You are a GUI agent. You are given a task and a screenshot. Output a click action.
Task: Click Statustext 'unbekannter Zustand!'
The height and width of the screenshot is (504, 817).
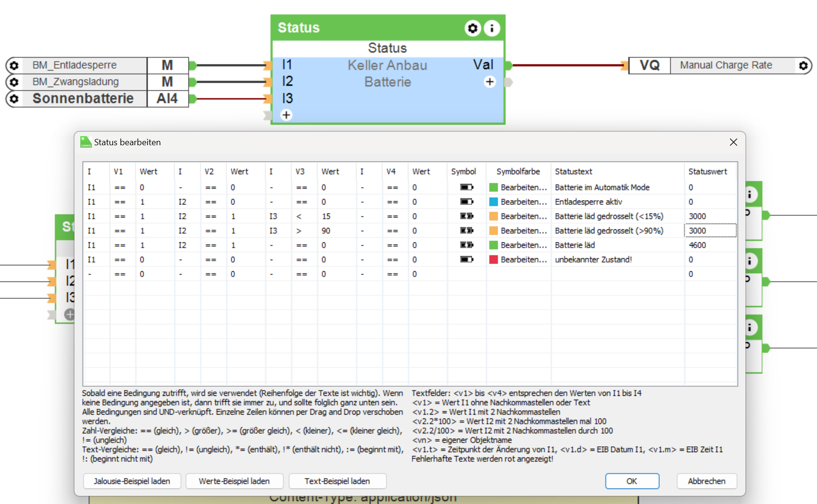tap(593, 260)
